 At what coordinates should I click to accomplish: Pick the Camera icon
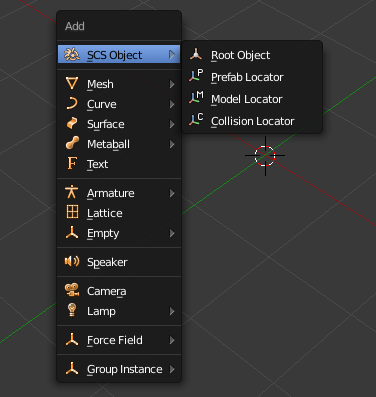(x=72, y=290)
